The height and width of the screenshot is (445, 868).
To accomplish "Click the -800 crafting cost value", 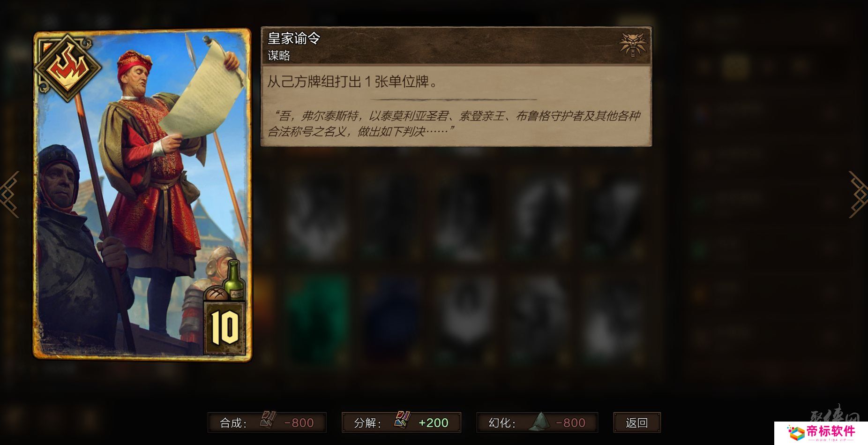I will 299,423.
